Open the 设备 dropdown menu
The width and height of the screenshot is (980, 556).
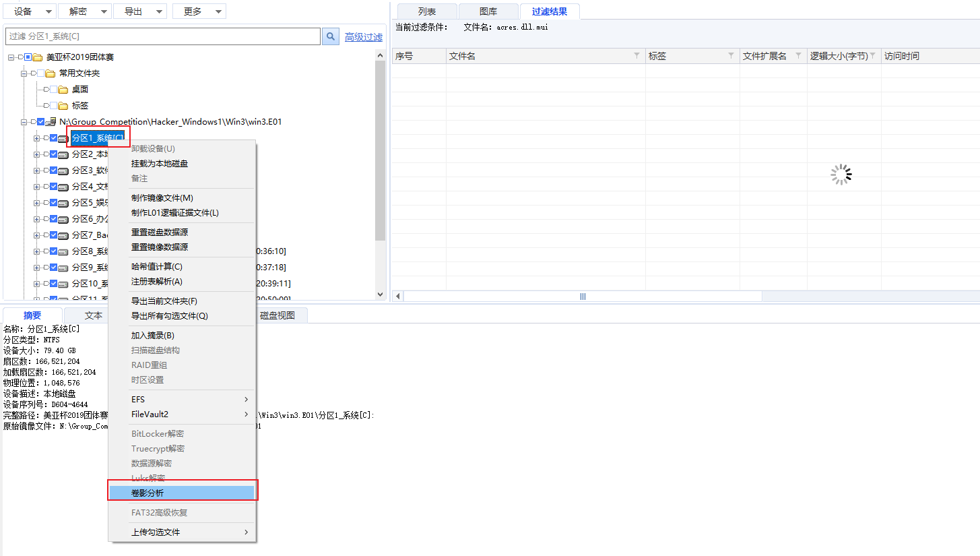click(29, 11)
